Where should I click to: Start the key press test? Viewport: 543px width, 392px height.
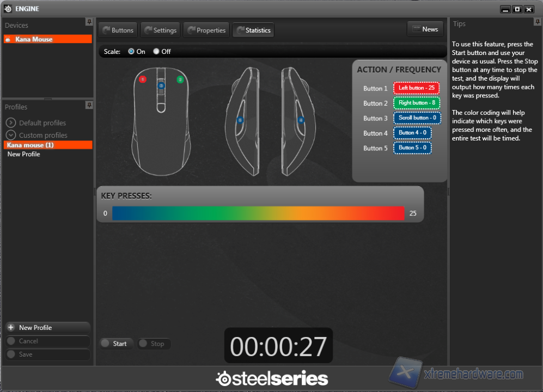click(114, 344)
